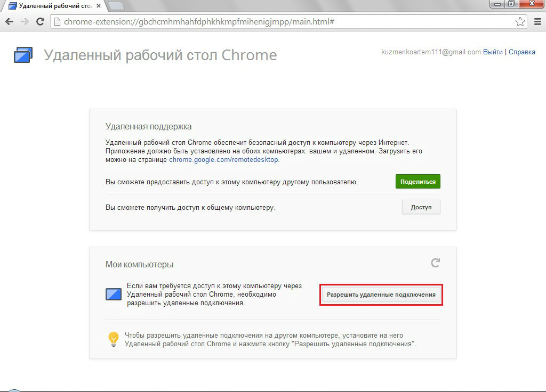The width and height of the screenshot is (546, 392).
Task: Click the Доступ button
Action: (421, 207)
